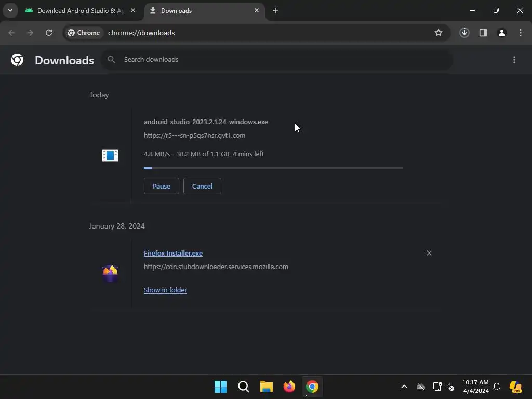Reload the current page
The height and width of the screenshot is (399, 532).
tap(49, 33)
